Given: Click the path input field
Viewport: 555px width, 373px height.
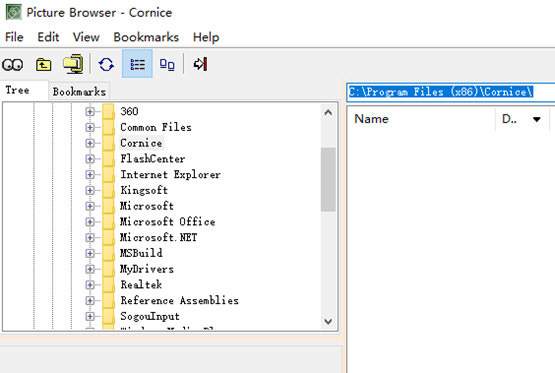Looking at the screenshot, I should coord(451,92).
